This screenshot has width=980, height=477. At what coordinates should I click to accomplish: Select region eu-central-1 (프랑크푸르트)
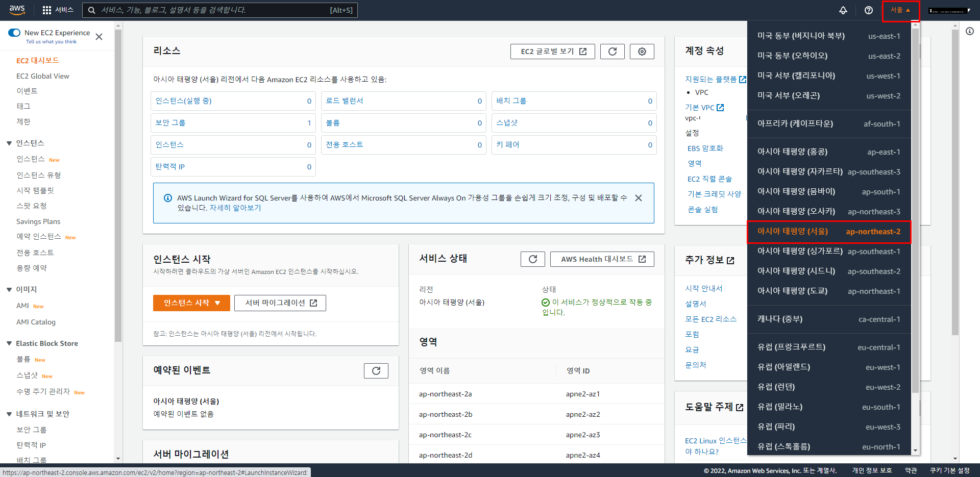pos(829,347)
